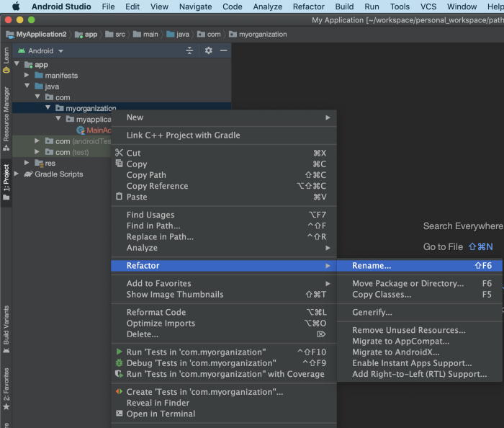The image size is (504, 428).
Task: Click the Run with Coverage shield icon
Action: point(120,374)
